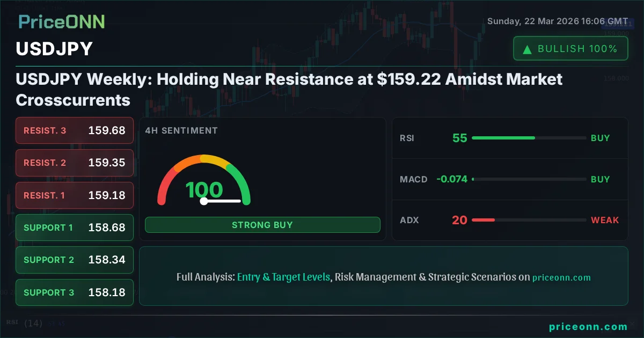Click the RSI green progress bar
Image resolution: width=644 pixels, height=338 pixels.
[503, 138]
